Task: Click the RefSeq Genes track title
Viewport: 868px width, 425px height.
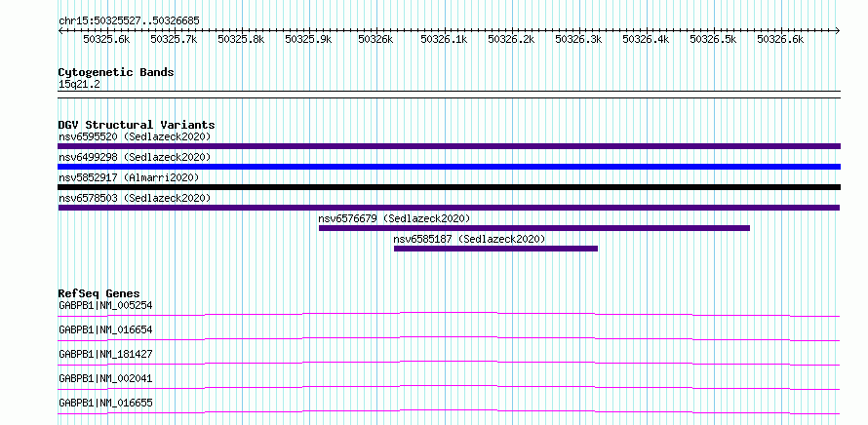Action: click(99, 293)
